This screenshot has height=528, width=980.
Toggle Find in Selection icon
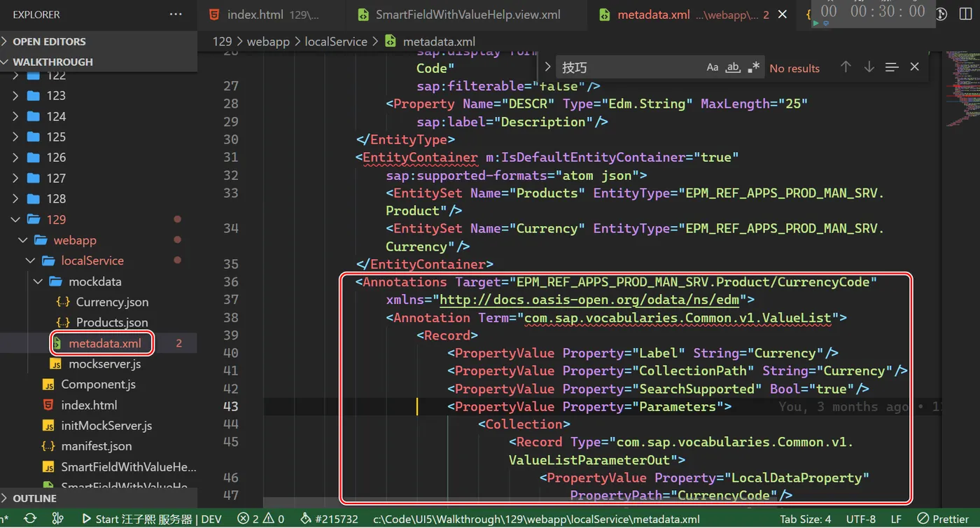[892, 67]
